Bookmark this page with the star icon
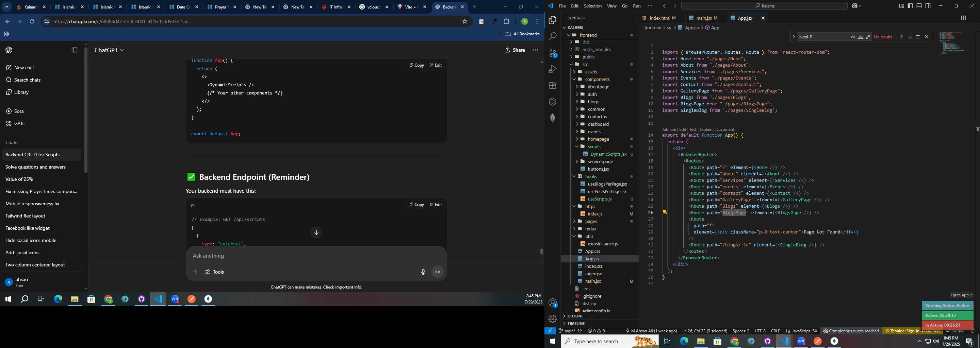The width and height of the screenshot is (980, 348). point(464,22)
